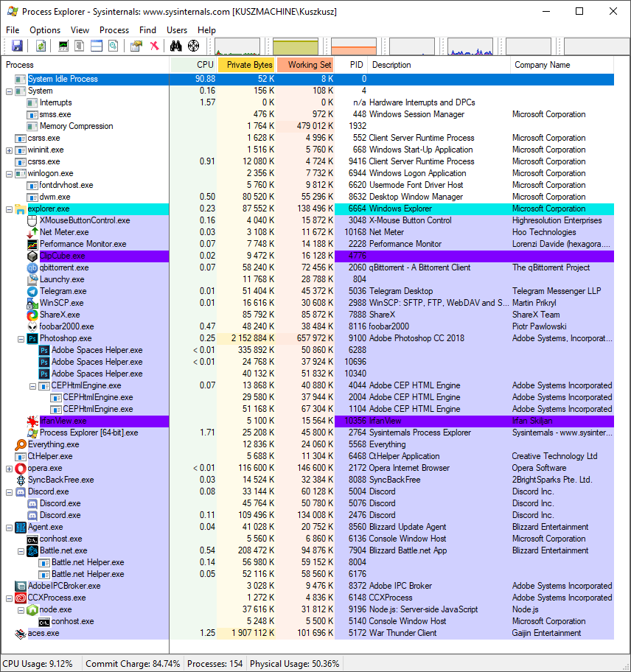
Task: Open System Information graph icon
Action: [63, 46]
